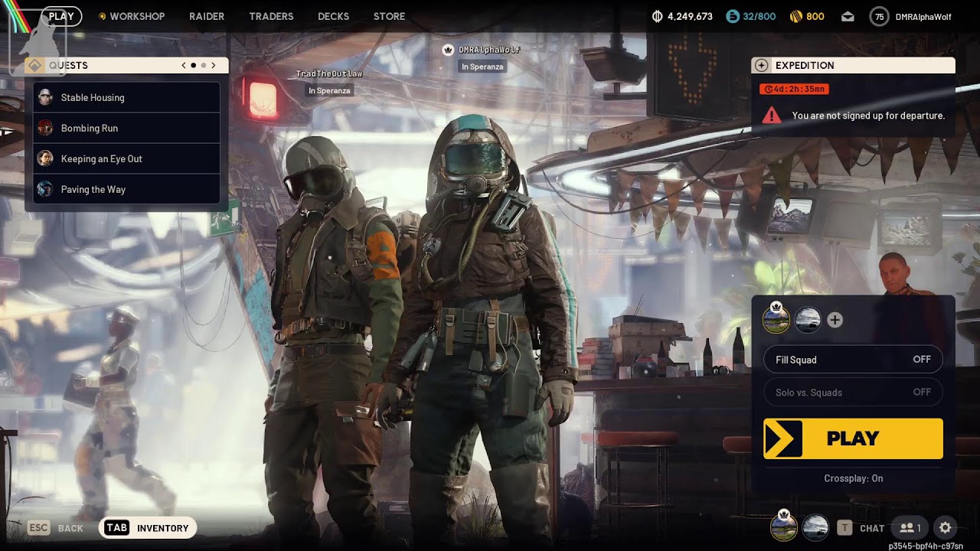Image resolution: width=980 pixels, height=551 pixels.
Task: Click the Quests panel header icon
Action: [x=34, y=65]
